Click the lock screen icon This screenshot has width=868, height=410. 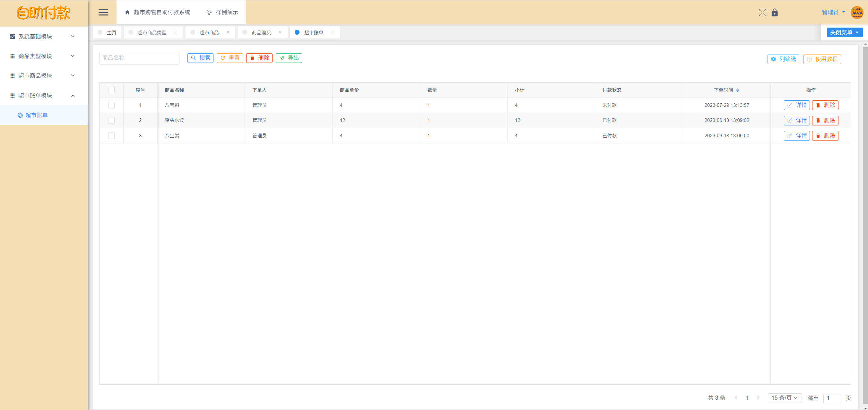pyautogui.click(x=775, y=13)
